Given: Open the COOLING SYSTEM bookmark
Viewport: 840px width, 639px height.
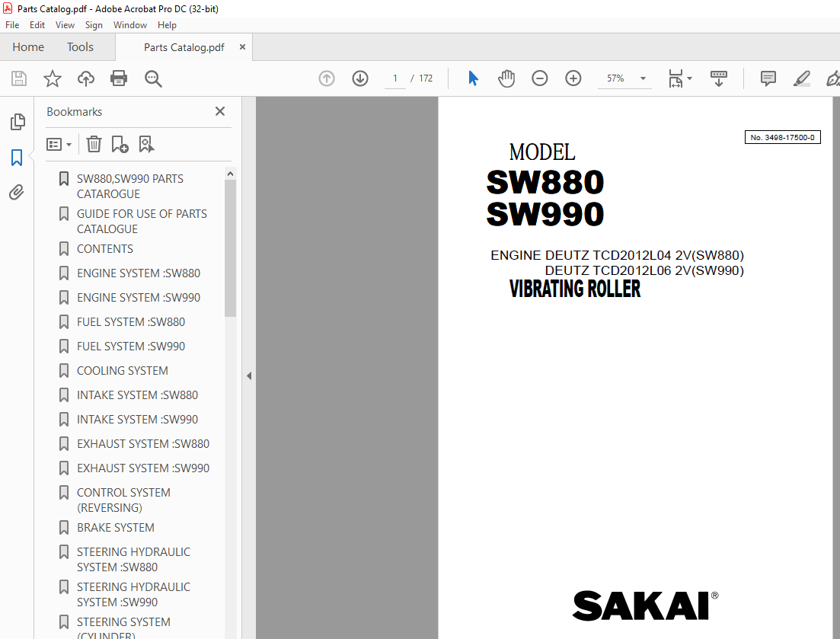Looking at the screenshot, I should [122, 371].
